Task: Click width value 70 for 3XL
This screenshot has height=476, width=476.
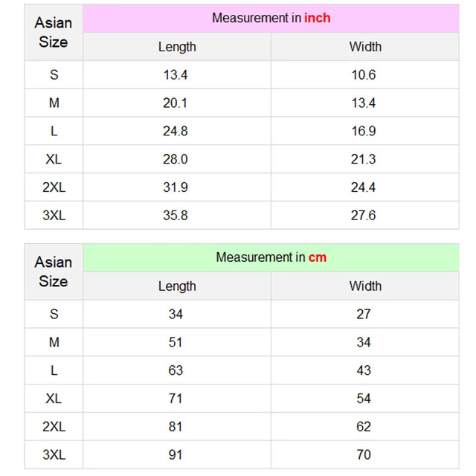Action: click(364, 454)
